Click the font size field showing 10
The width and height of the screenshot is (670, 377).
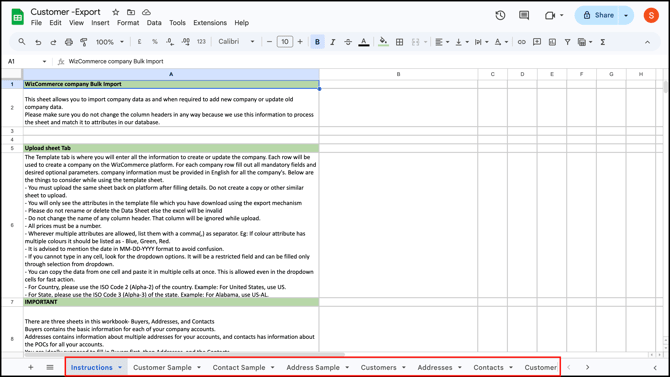pos(285,42)
